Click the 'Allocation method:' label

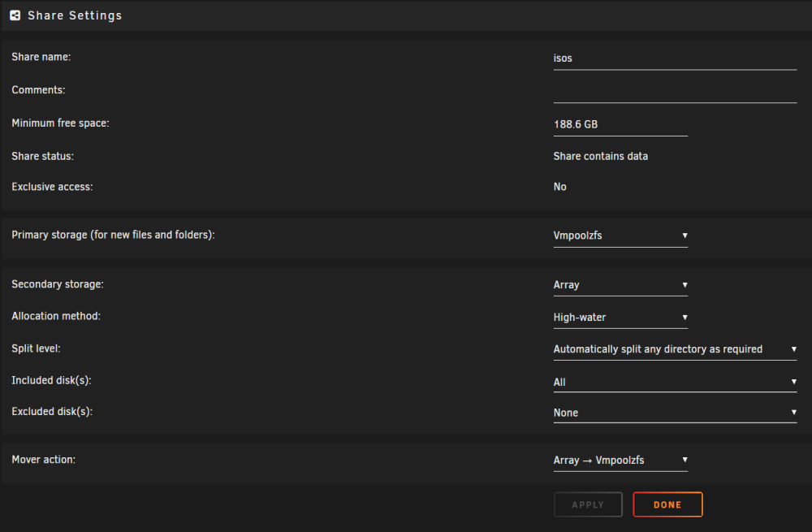tap(56, 316)
